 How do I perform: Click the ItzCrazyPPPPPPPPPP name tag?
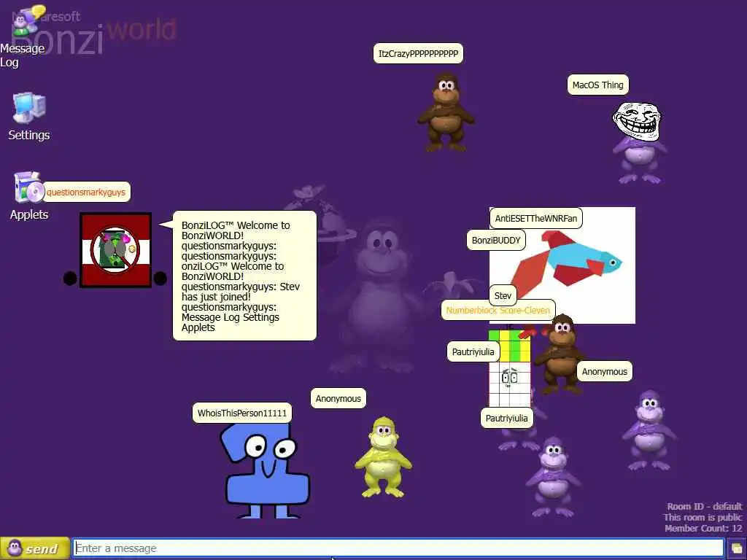coord(418,53)
